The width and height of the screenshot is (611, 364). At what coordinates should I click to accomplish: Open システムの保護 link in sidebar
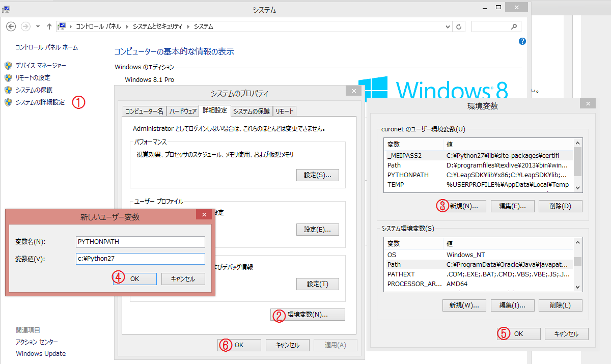(33, 90)
